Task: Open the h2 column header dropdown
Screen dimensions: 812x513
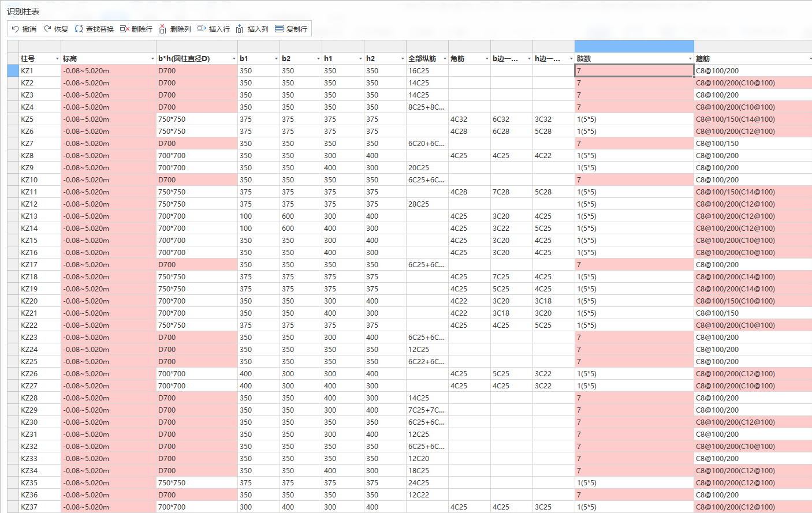Action: 403,59
